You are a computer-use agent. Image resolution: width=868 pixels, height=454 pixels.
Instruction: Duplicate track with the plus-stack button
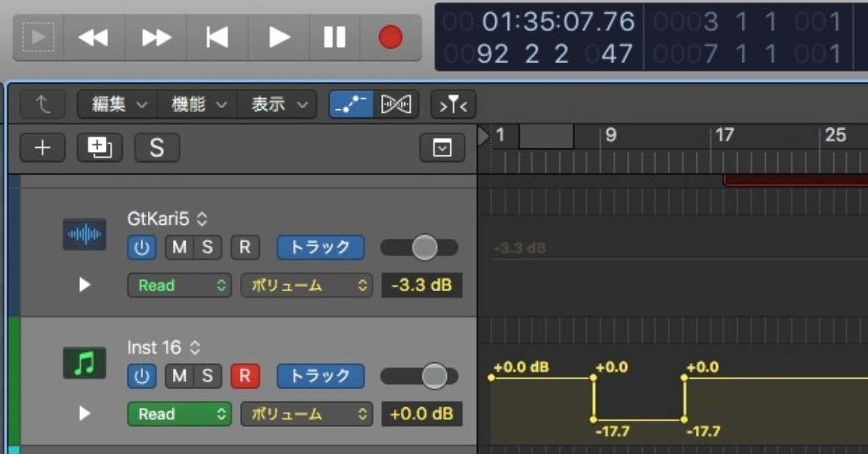[x=100, y=147]
